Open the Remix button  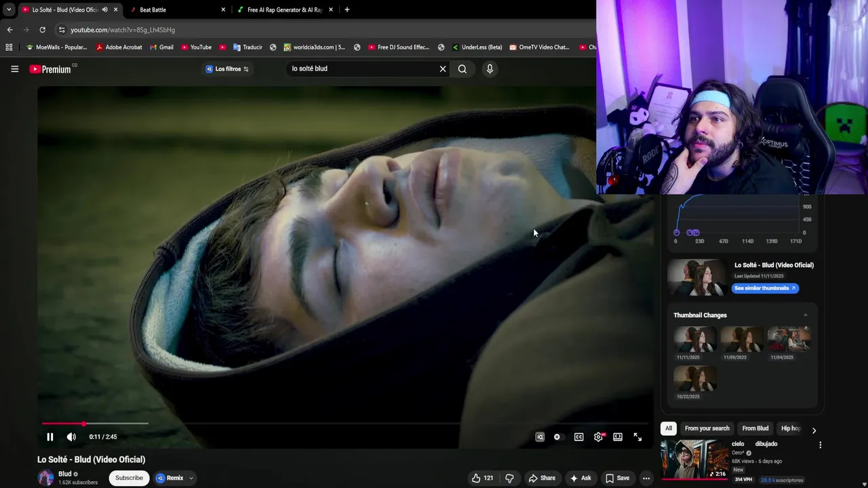(x=170, y=478)
